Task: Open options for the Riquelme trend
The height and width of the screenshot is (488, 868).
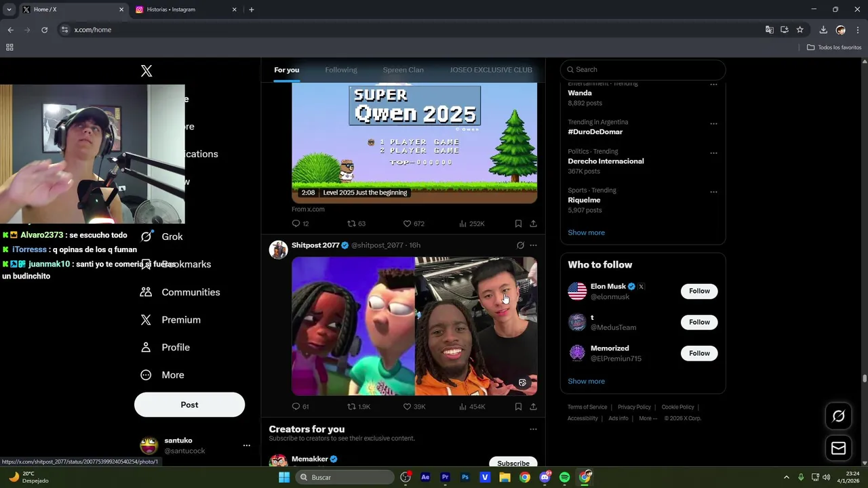Action: pos(713,192)
